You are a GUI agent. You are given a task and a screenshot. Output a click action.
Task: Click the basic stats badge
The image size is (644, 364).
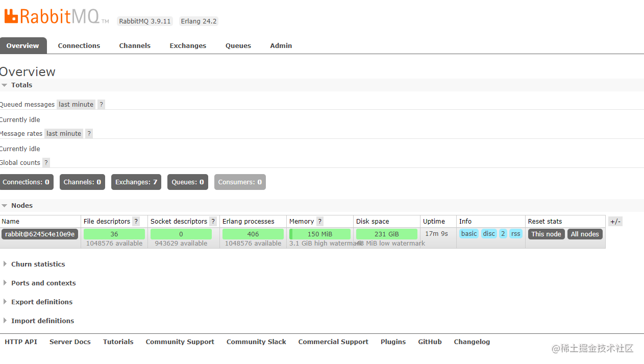[468, 233]
